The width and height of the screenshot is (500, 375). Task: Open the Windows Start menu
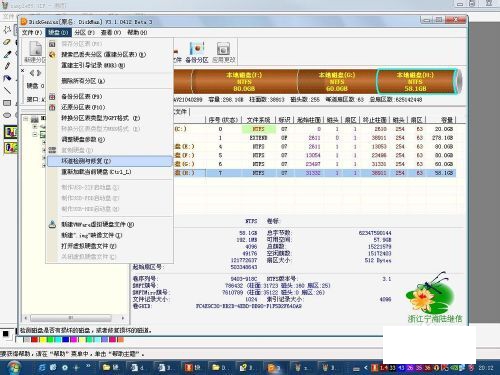[x=14, y=368]
